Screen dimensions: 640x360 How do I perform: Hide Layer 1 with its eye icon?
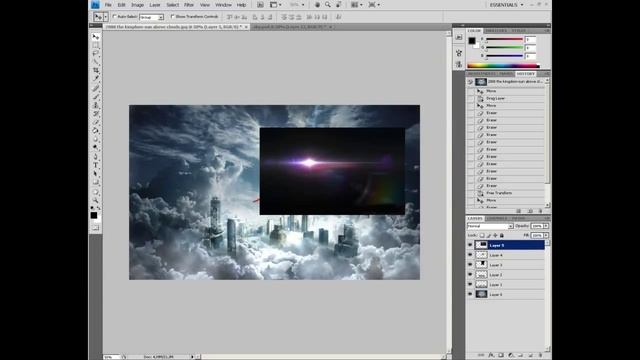pos(470,284)
